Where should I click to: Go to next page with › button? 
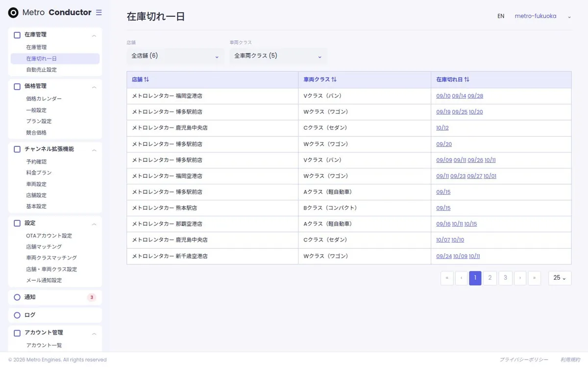[x=520, y=278]
